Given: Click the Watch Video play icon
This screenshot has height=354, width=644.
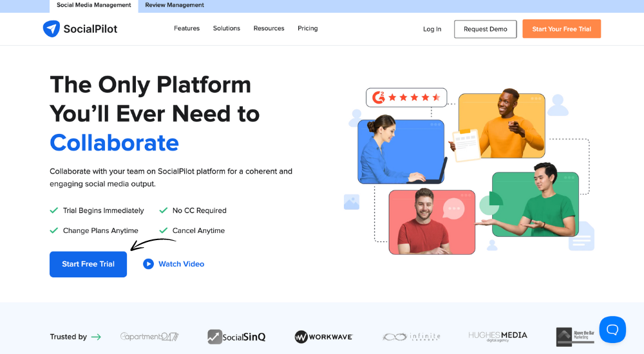Looking at the screenshot, I should pos(148,264).
